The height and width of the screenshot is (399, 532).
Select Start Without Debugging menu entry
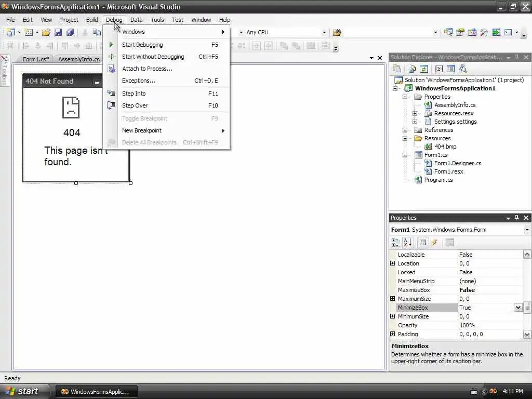166,57
